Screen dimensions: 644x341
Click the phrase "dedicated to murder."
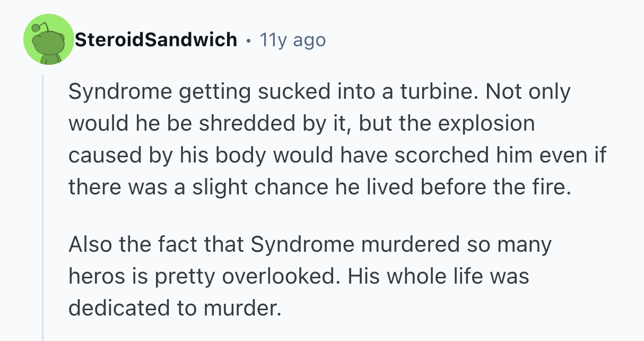pyautogui.click(x=173, y=308)
